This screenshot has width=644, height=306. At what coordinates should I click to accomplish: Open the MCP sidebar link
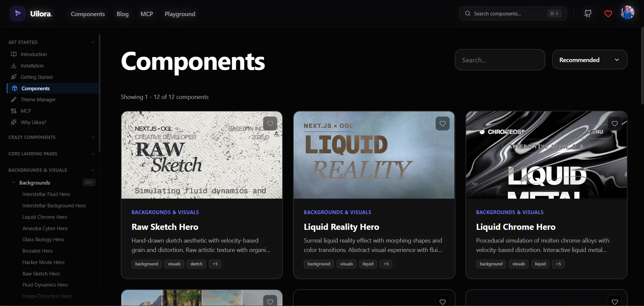[26, 111]
